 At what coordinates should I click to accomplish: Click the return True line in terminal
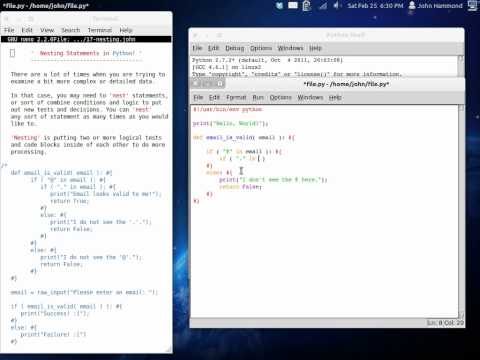click(x=70, y=201)
